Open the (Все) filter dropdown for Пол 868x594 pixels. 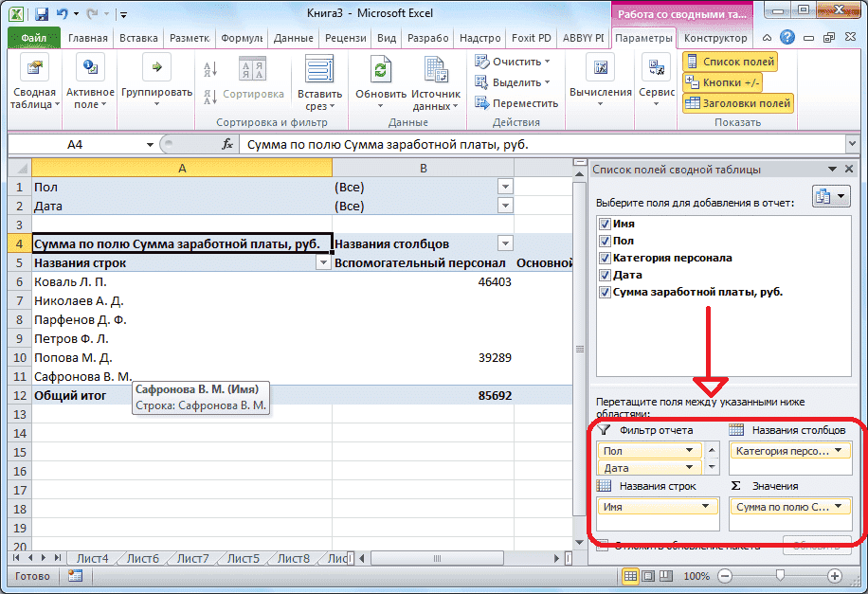505,188
